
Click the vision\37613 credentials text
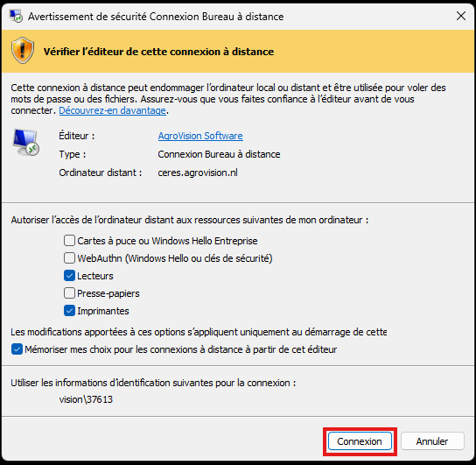click(x=86, y=399)
